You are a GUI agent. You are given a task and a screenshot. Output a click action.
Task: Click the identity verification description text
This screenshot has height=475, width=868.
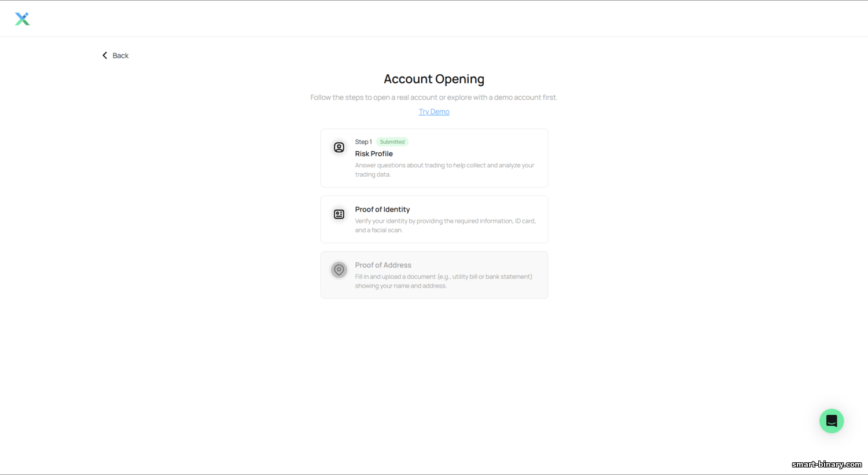click(x=446, y=225)
